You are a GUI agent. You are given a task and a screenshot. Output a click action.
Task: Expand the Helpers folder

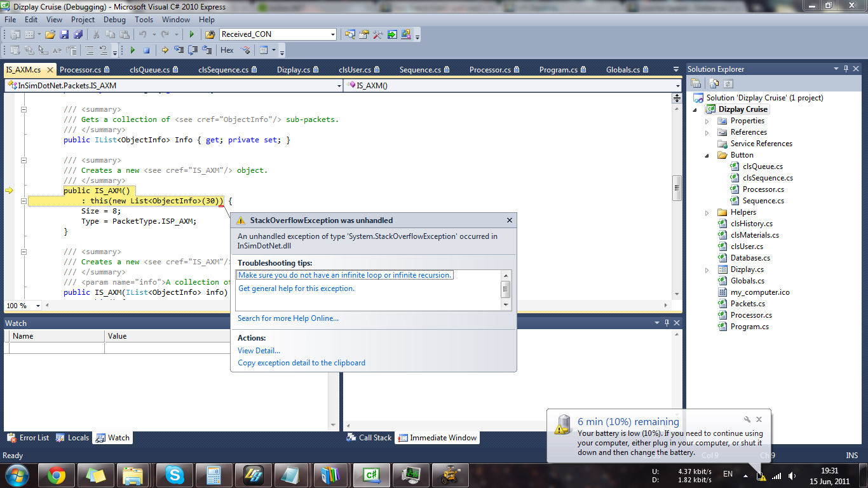pyautogui.click(x=707, y=212)
